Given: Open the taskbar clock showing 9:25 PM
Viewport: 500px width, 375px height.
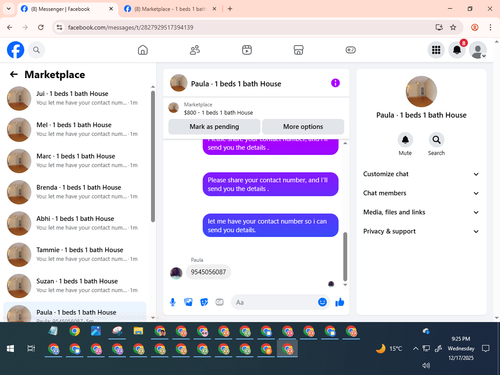Looking at the screenshot, I should pyautogui.click(x=461, y=348).
